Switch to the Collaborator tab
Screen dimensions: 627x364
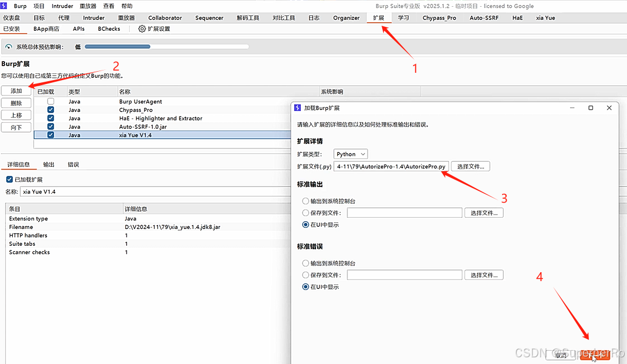[x=165, y=18]
